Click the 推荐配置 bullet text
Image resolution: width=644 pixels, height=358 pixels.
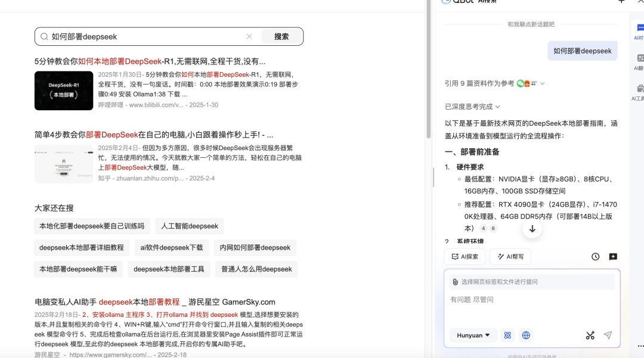click(x=540, y=216)
